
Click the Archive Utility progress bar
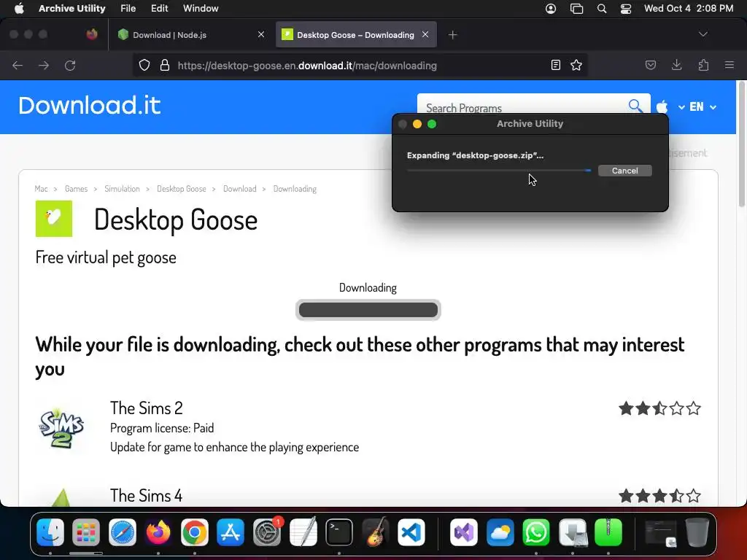[499, 170]
